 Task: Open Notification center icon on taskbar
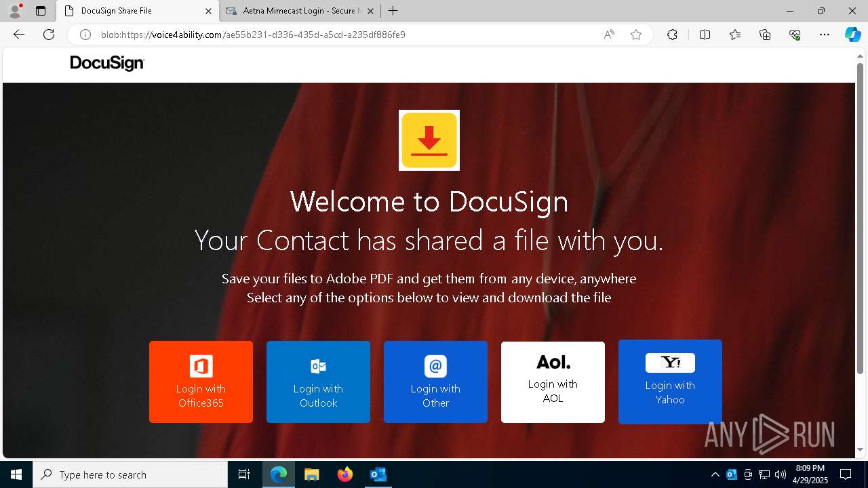click(x=846, y=474)
